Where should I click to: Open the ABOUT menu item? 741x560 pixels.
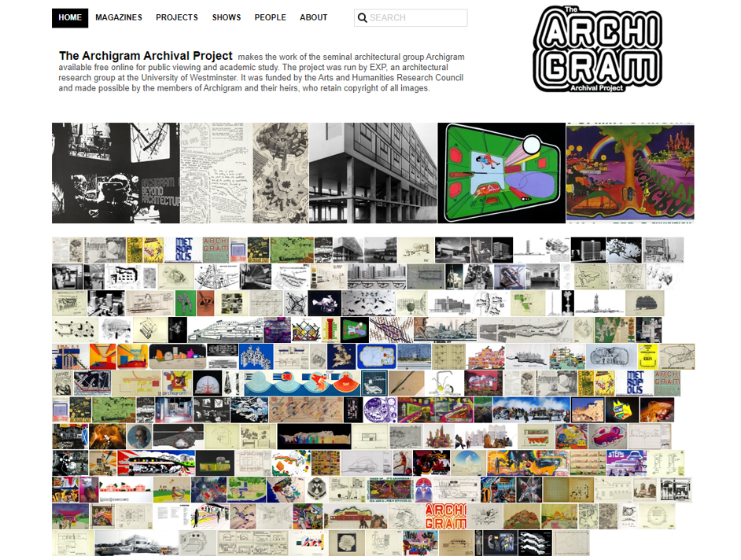coord(313,17)
